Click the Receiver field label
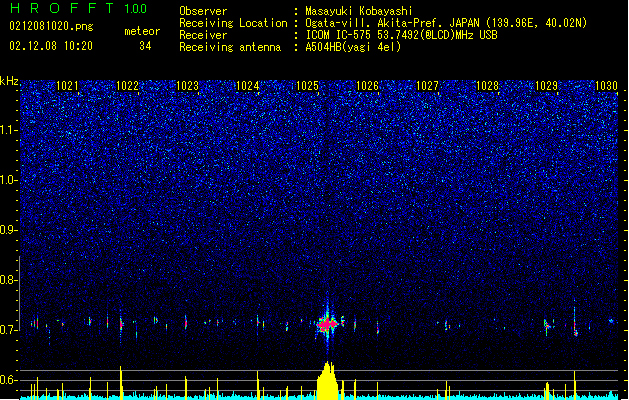629x400 pixels. 203,35
